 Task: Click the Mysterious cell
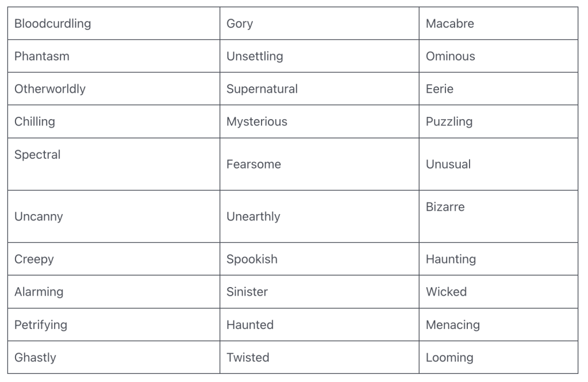click(x=257, y=122)
